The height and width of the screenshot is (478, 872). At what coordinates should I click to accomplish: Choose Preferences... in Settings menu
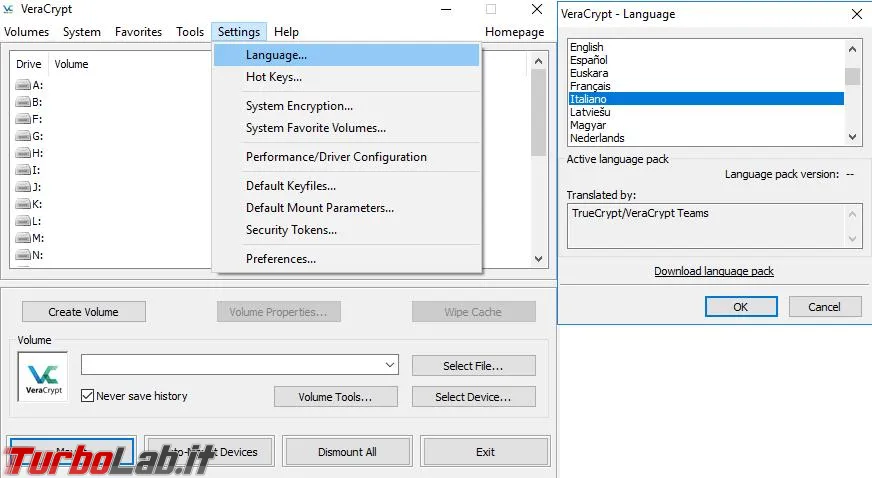point(281,259)
